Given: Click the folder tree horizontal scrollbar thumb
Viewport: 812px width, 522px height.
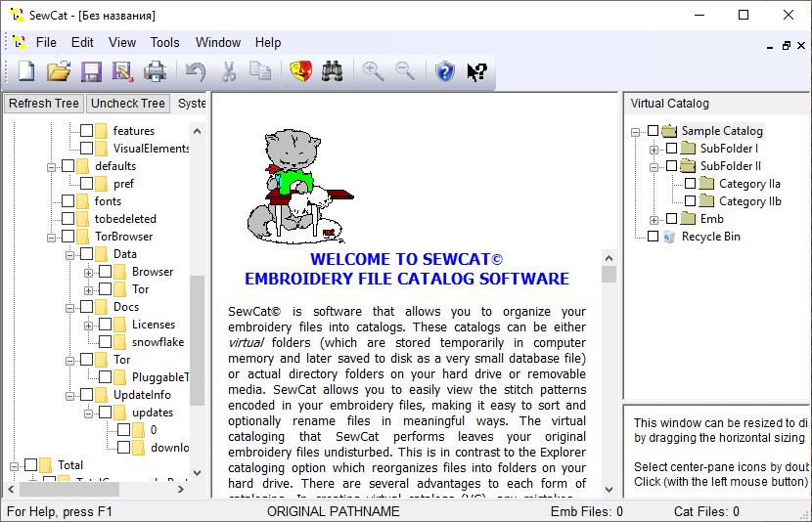Looking at the screenshot, I should click(69, 489).
